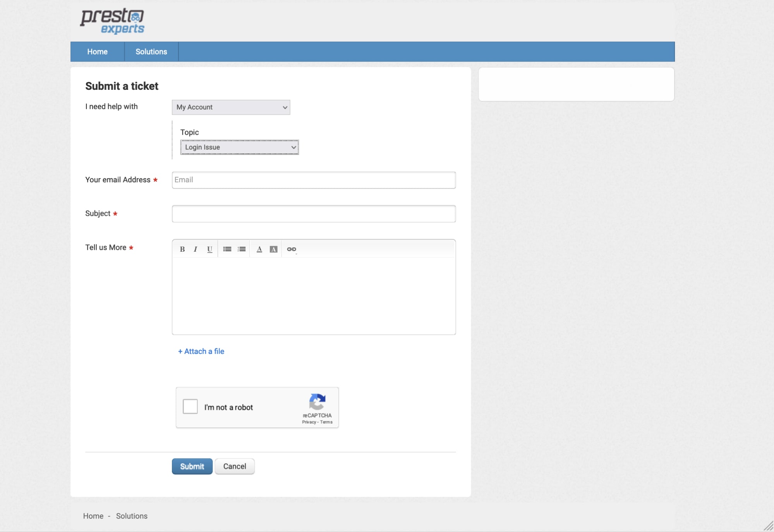Open the Solutions tab in navigation bar
The width and height of the screenshot is (774, 532).
[x=151, y=51]
